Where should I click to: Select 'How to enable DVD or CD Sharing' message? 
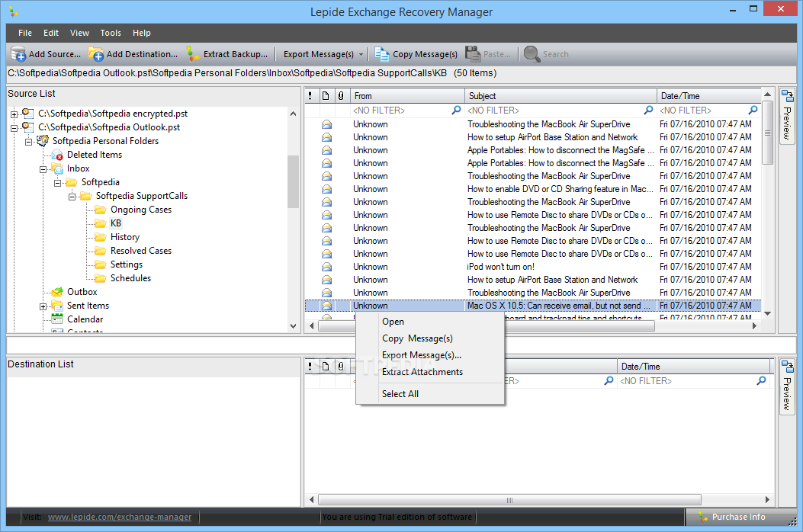(532, 189)
